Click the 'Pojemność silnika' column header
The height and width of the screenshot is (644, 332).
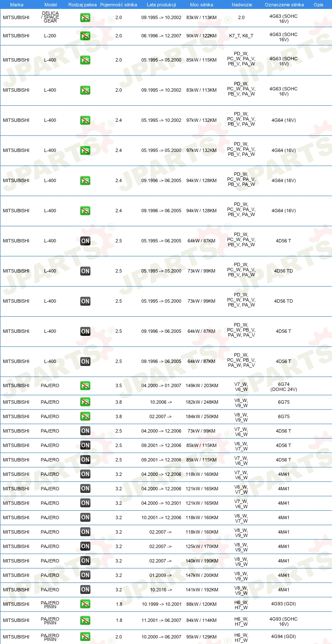118,4
